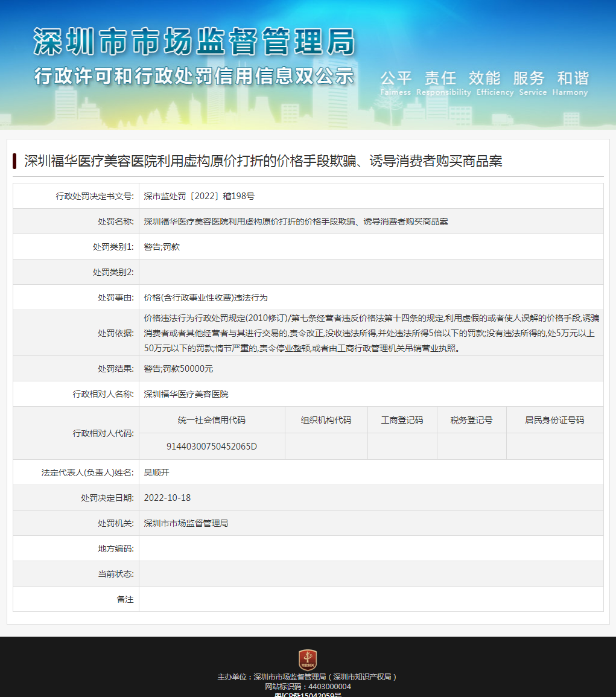The width and height of the screenshot is (616, 697).
Task: Click the 网站标识码 4403000004 footer text
Action: [308, 686]
